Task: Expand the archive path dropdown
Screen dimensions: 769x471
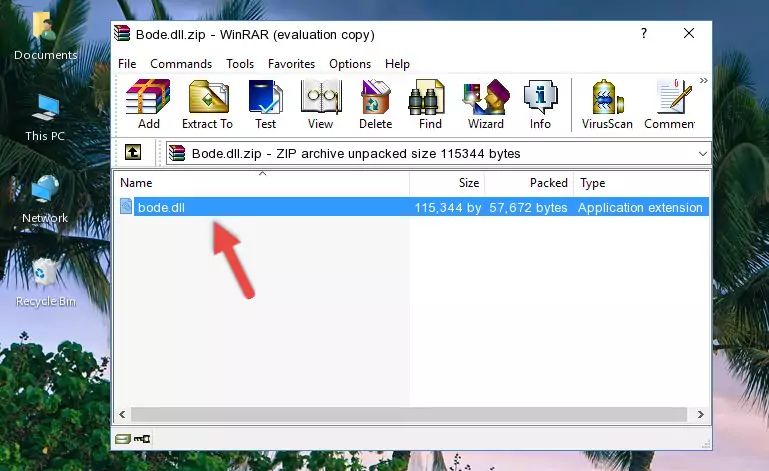Action: [702, 154]
